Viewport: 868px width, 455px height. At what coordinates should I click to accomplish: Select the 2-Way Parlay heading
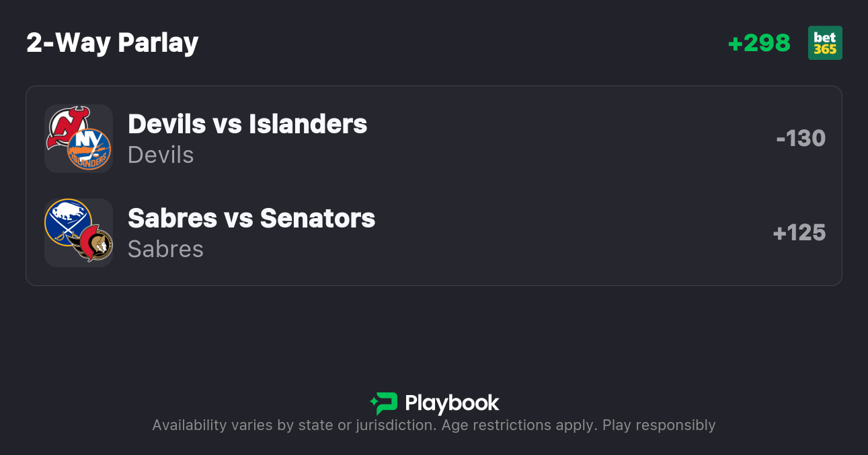click(112, 43)
